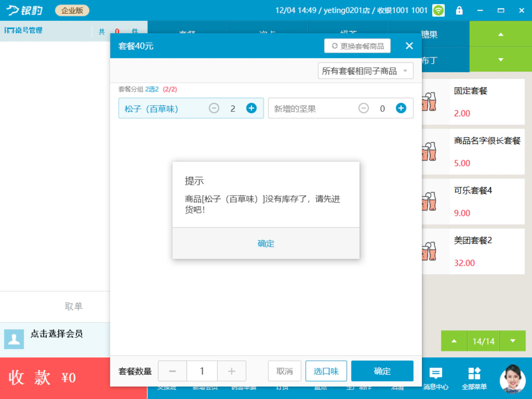Viewport: 532px width, 399px height.
Task: Click the 更换套餐商品 button
Action: [x=357, y=46]
